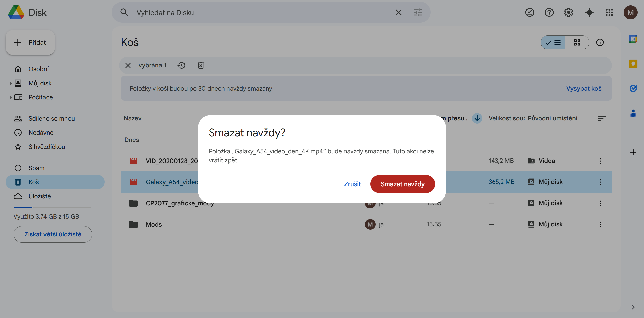Open the Gemini sparkle icon
The height and width of the screenshot is (318, 644).
coord(589,12)
